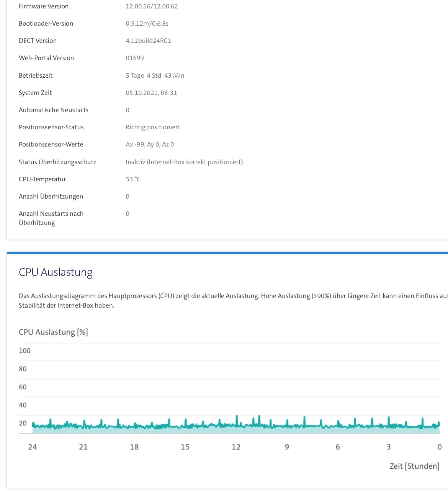The height and width of the screenshot is (492, 448).
Task: Select the System Zeit date and time
Action: coord(151,93)
